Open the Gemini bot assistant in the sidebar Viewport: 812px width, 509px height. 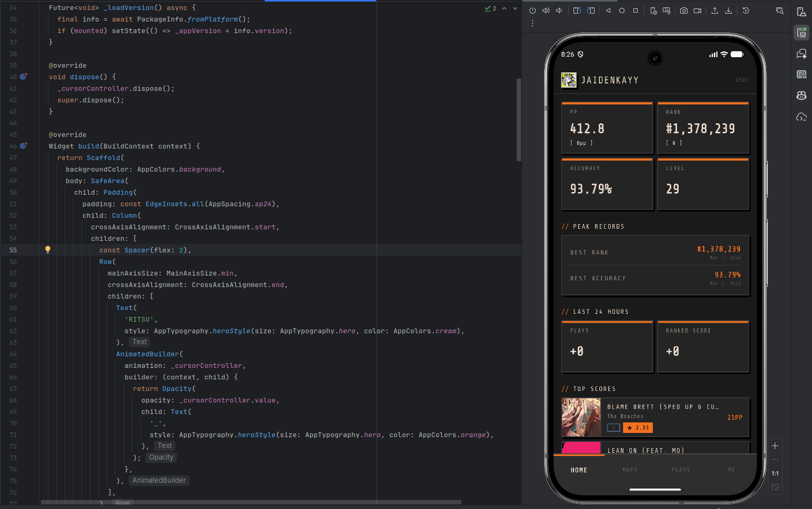coord(801,95)
